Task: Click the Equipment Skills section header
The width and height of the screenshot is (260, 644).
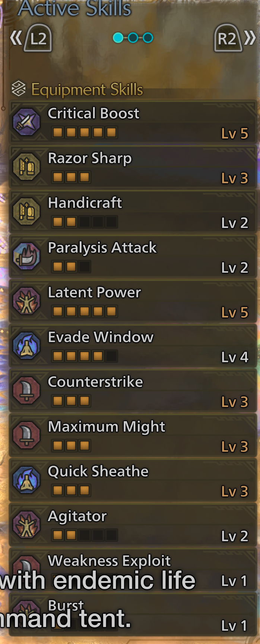Action: tap(77, 89)
